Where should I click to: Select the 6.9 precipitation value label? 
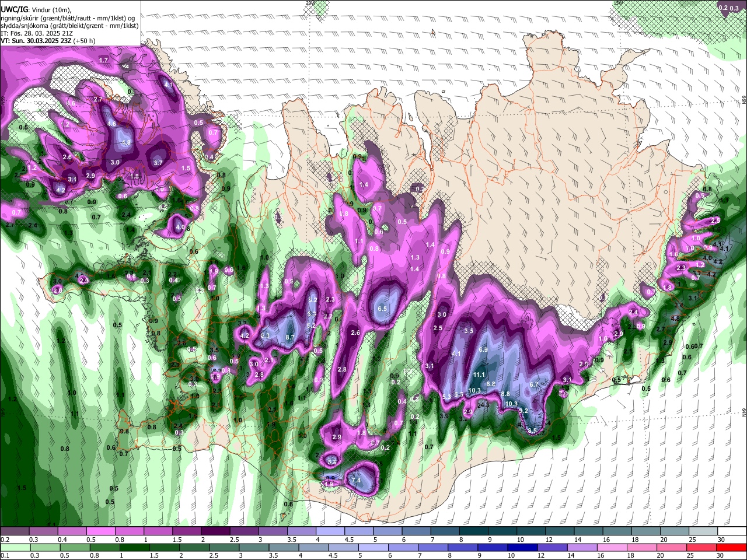click(x=483, y=349)
